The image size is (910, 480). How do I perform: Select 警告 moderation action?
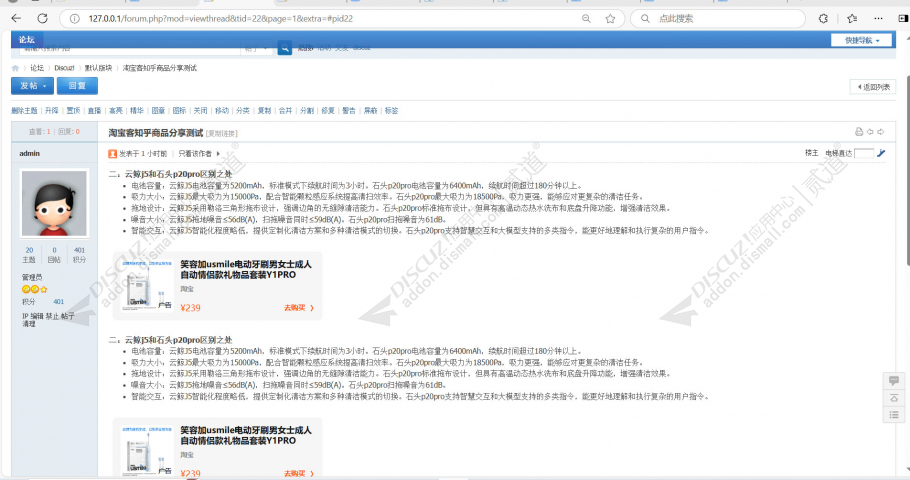[349, 110]
